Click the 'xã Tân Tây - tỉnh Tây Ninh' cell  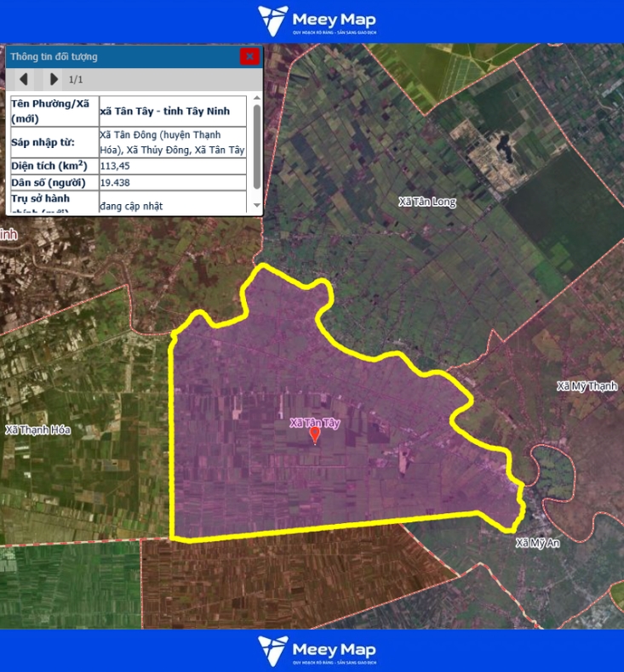tap(172, 111)
